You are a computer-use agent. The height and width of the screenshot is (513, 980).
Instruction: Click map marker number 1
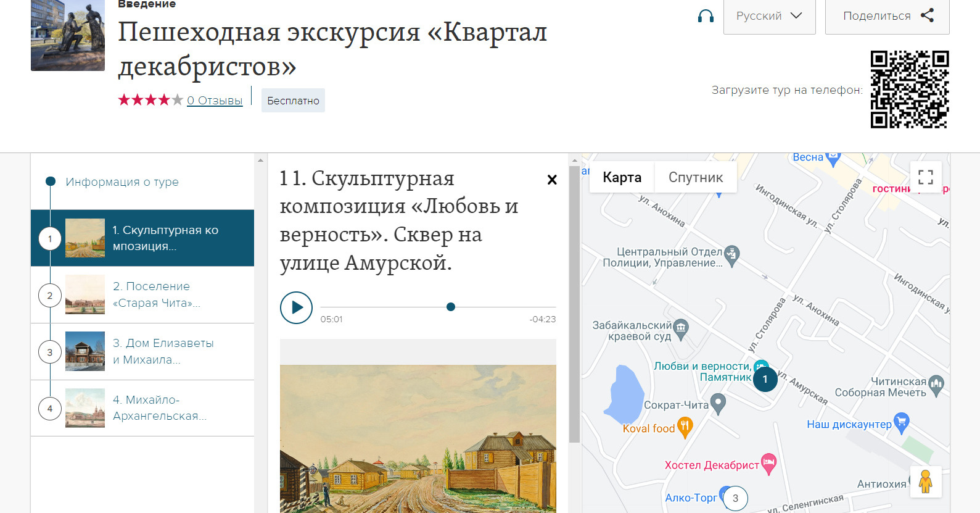[765, 379]
